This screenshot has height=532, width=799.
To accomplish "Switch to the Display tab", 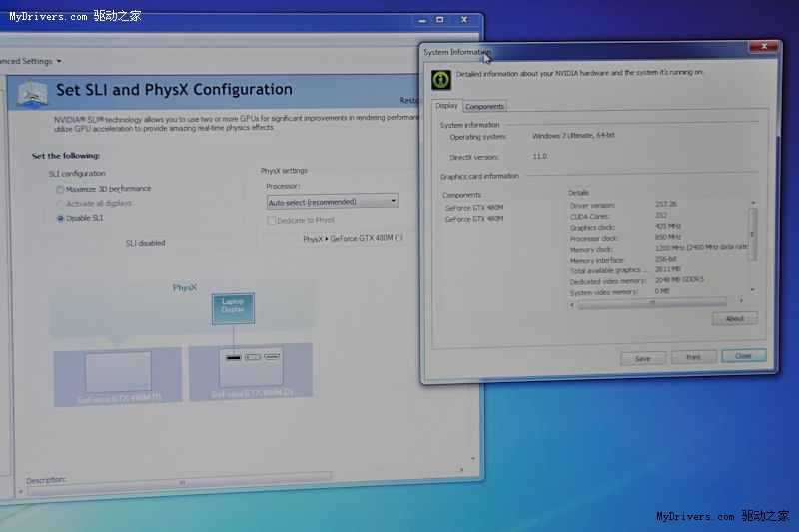I will coord(446,106).
